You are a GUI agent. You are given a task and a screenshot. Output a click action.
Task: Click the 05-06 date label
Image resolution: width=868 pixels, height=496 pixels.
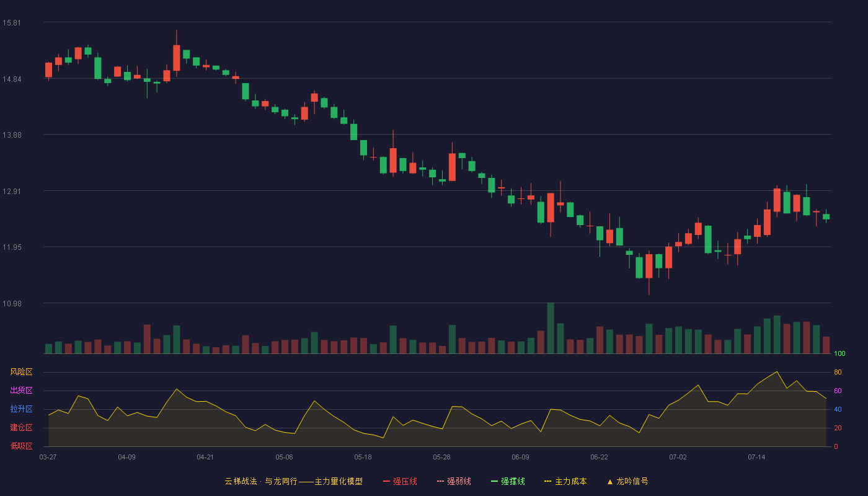click(x=284, y=457)
